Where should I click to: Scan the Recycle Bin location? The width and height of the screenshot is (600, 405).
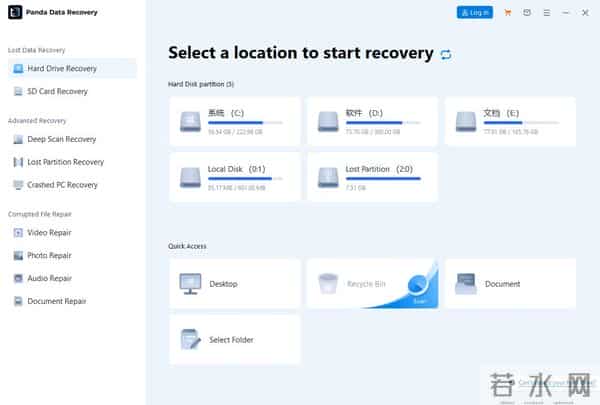372,283
